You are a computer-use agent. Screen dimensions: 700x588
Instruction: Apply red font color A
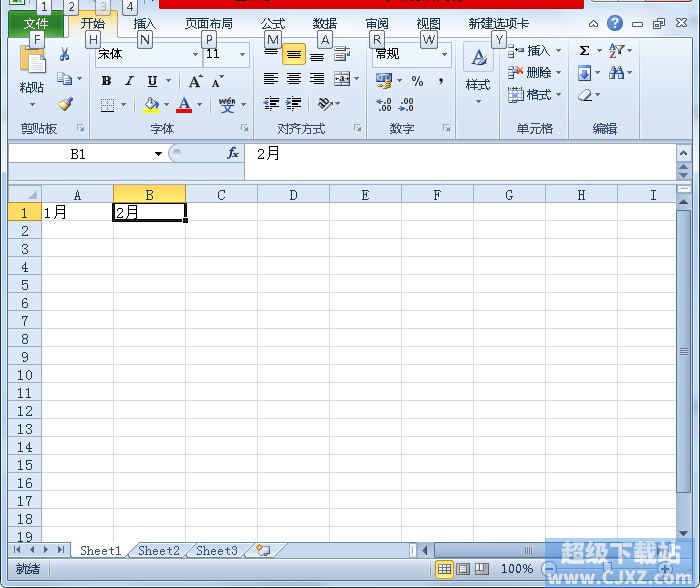pos(184,105)
